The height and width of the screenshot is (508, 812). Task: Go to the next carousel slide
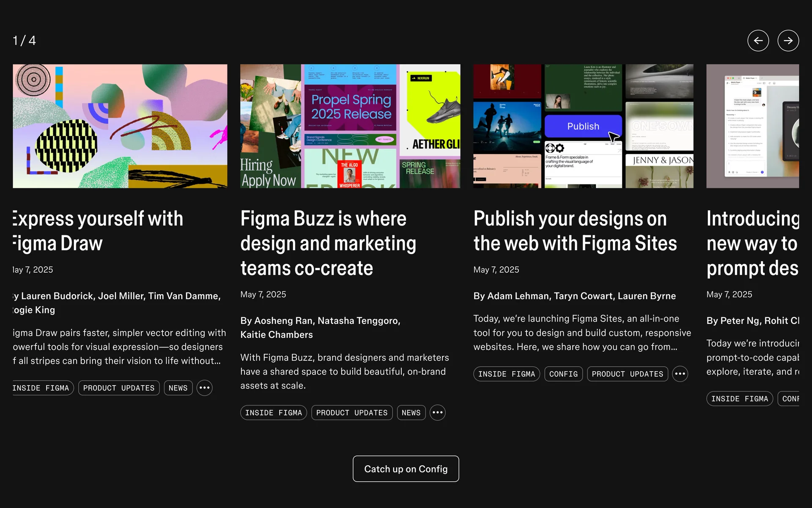point(788,41)
